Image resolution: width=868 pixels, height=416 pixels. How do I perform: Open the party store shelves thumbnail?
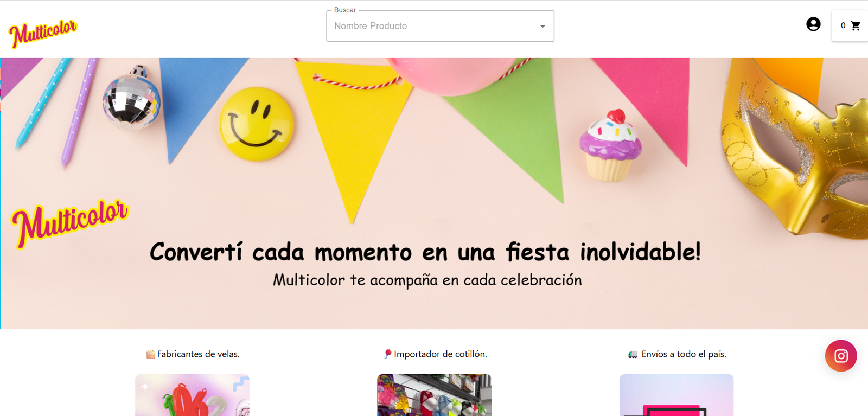tap(434, 395)
